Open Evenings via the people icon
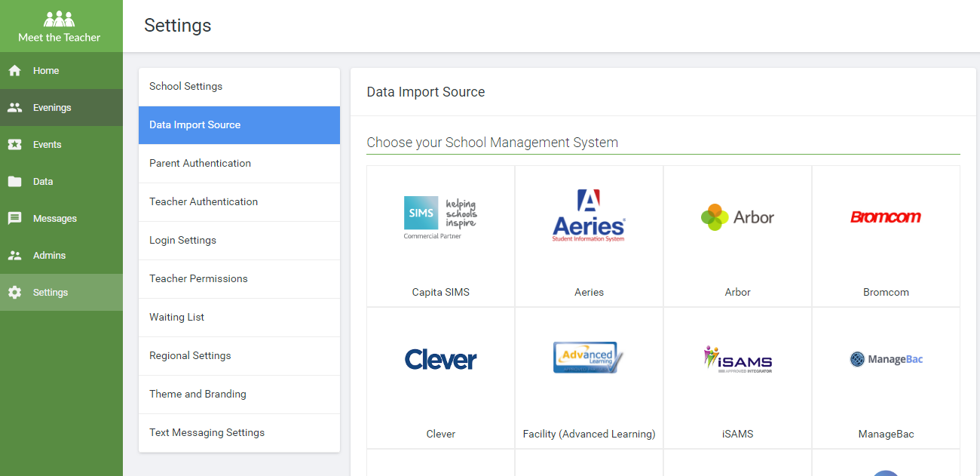 point(14,108)
